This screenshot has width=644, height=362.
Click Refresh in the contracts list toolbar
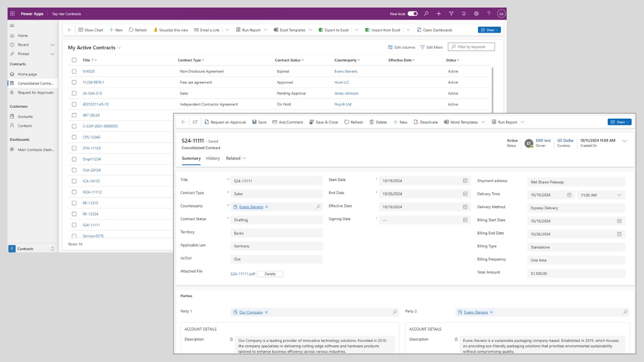138,30
